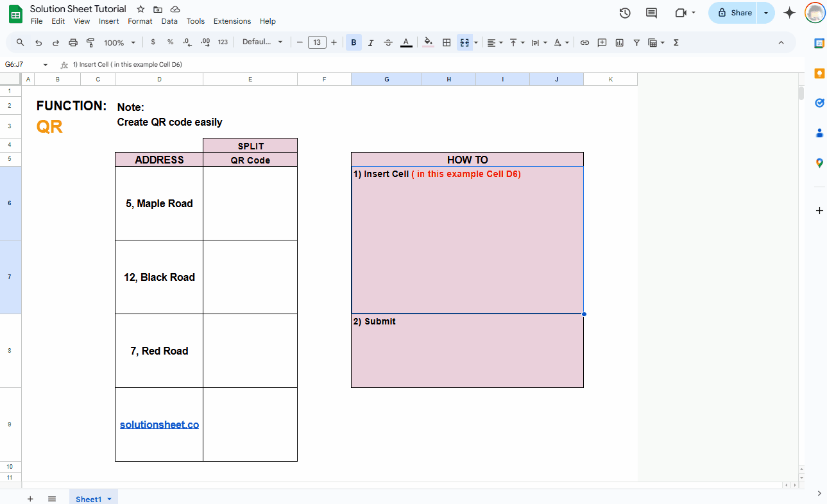827x504 pixels.
Task: Open Maps side panel
Action: tap(819, 163)
